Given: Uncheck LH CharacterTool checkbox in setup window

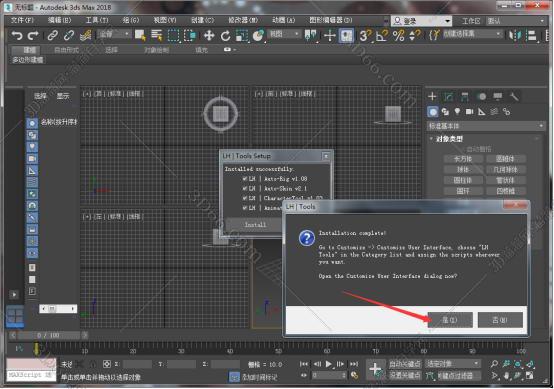Looking at the screenshot, I should [x=245, y=198].
